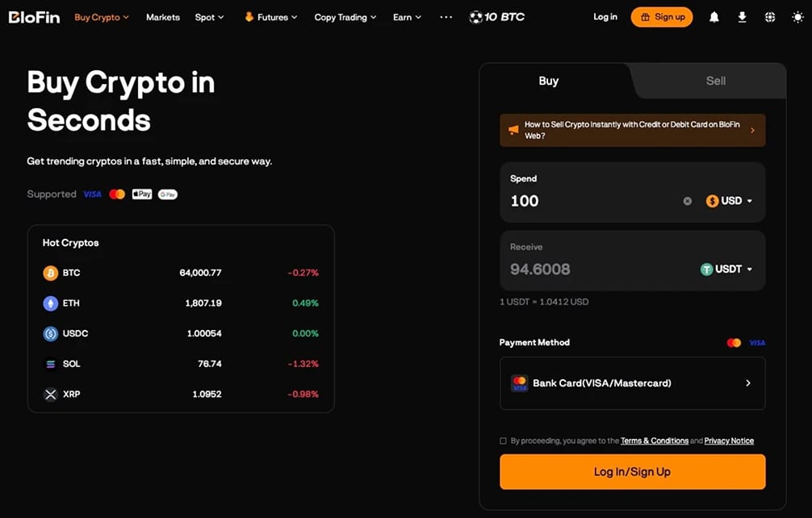The image size is (812, 518).
Task: Expand the Bank Card payment method
Action: (x=632, y=383)
